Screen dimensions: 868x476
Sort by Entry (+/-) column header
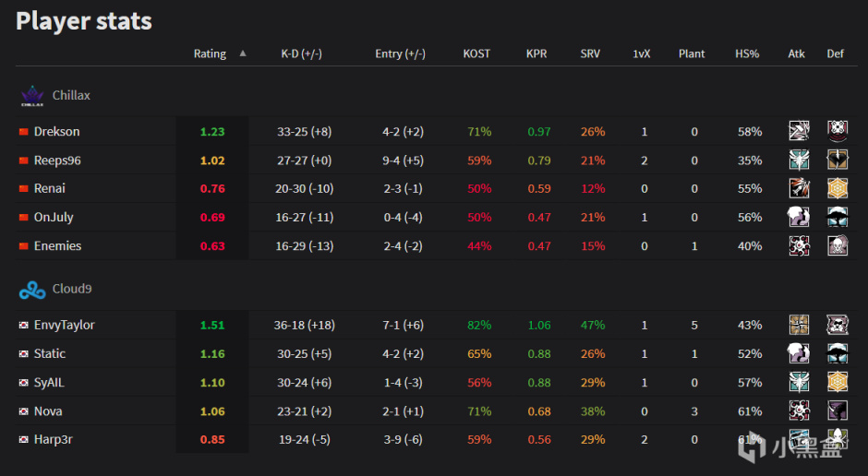pyautogui.click(x=400, y=54)
